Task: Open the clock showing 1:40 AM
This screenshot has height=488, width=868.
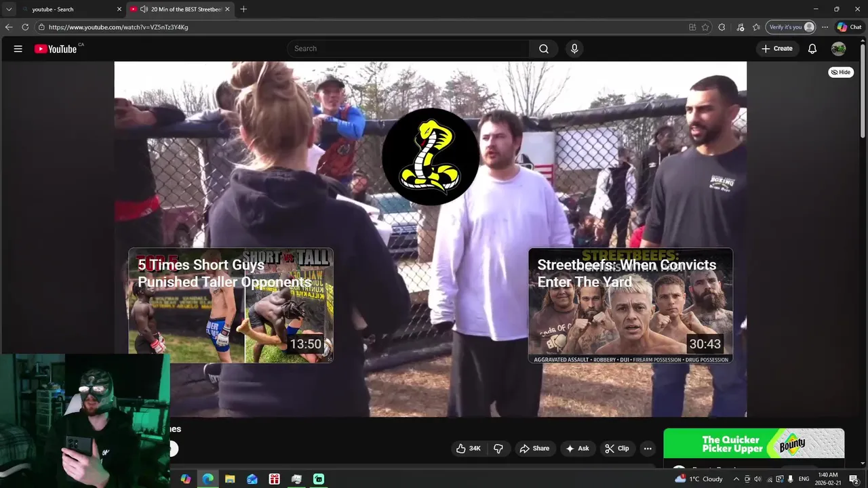Action: (x=829, y=479)
